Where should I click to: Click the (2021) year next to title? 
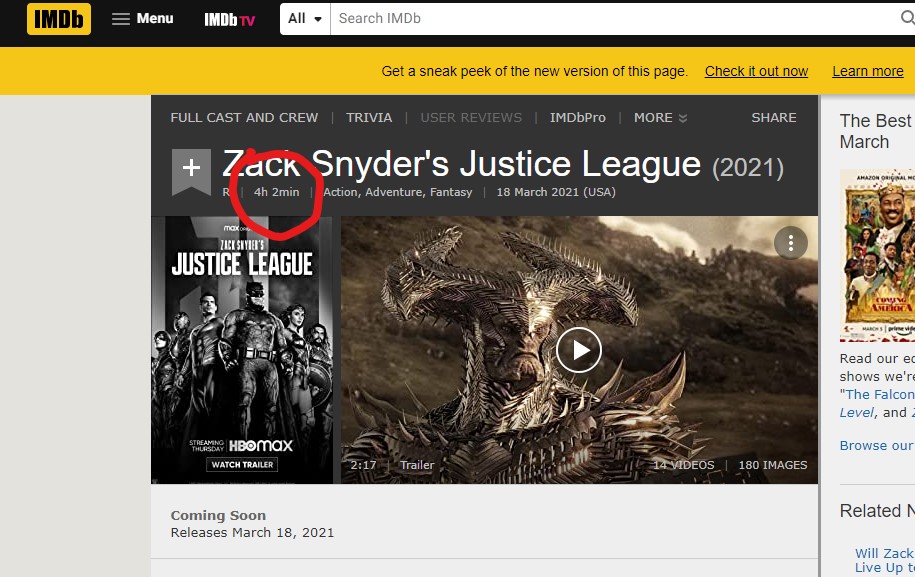pyautogui.click(x=748, y=168)
